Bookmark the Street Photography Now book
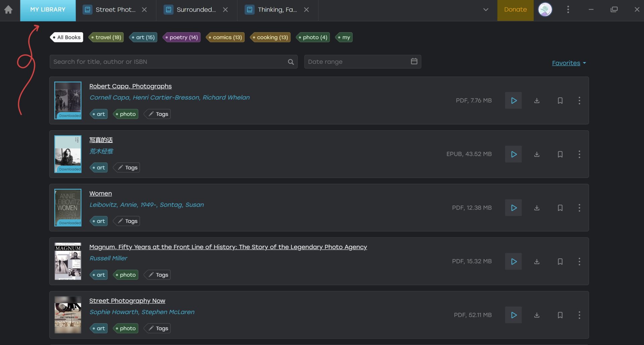This screenshot has width=644, height=345. click(x=560, y=315)
